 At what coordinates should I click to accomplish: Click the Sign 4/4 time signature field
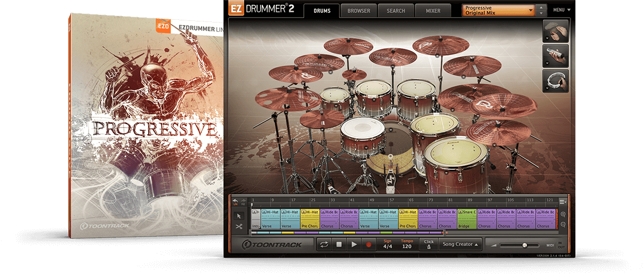(387, 244)
